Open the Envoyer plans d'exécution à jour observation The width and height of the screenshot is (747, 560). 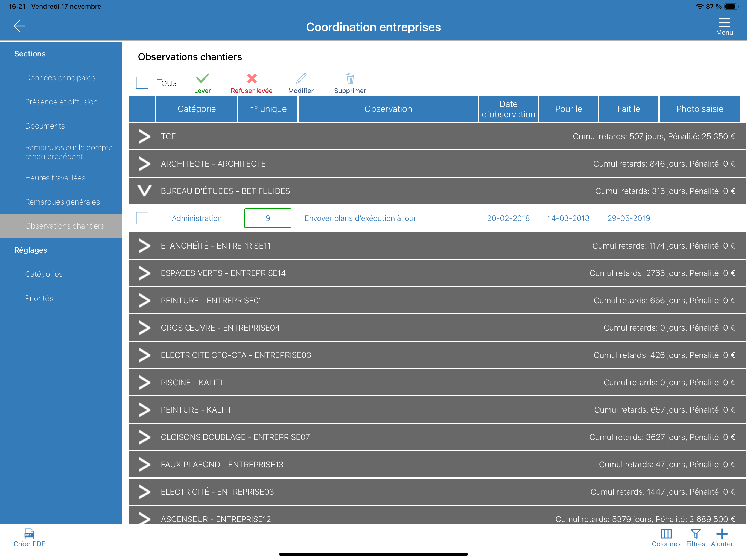coord(360,218)
